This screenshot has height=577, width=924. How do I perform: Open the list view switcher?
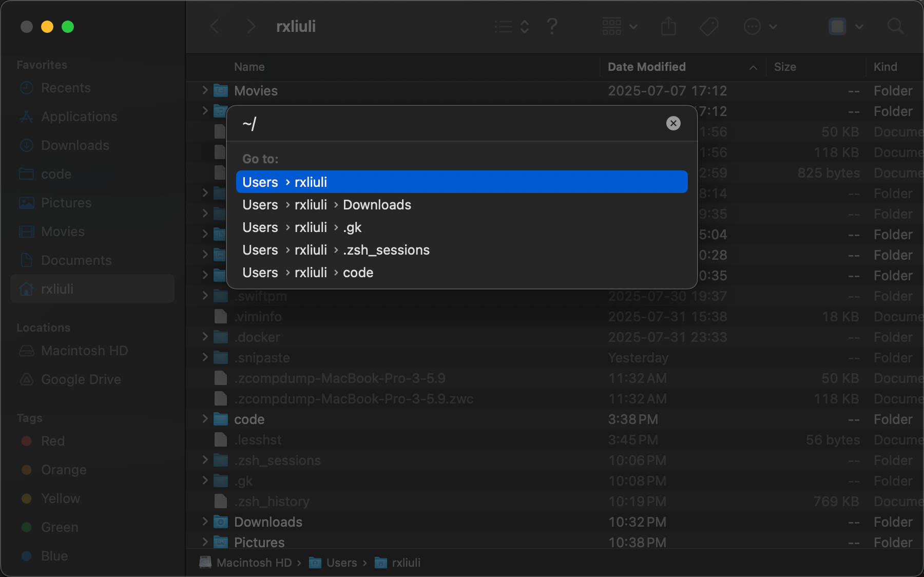512,26
